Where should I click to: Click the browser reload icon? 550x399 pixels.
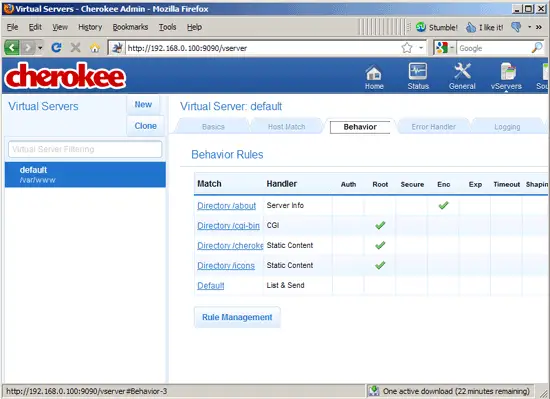tap(56, 47)
